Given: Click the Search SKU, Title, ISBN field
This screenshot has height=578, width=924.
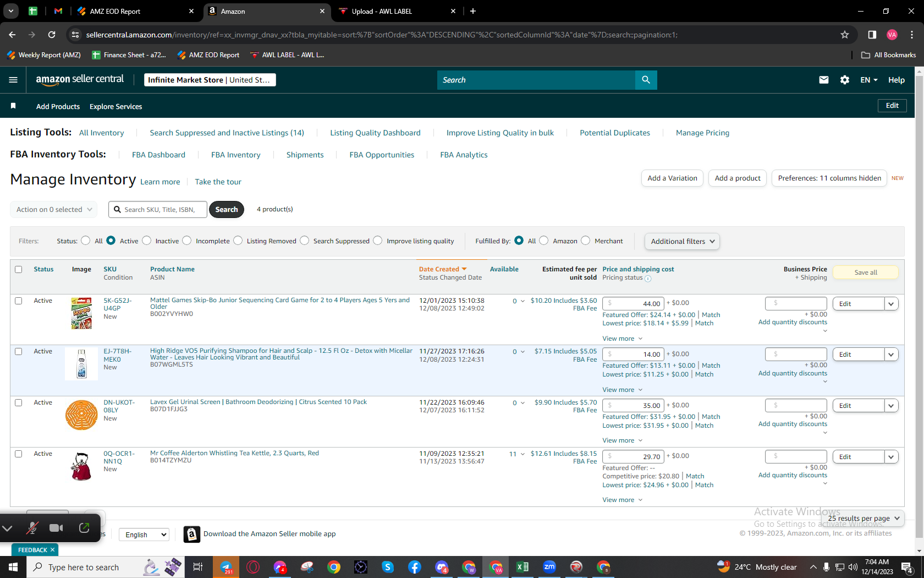Looking at the screenshot, I should (x=158, y=209).
